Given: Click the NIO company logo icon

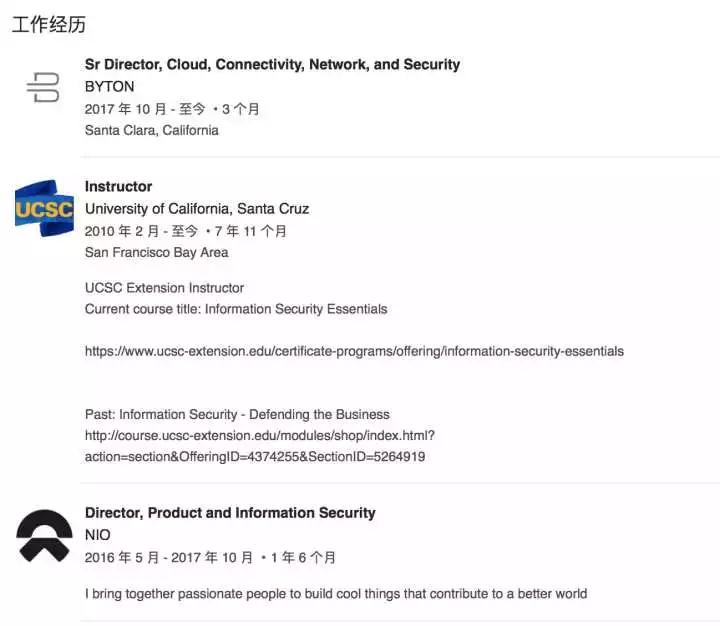Looking at the screenshot, I should [x=45, y=536].
